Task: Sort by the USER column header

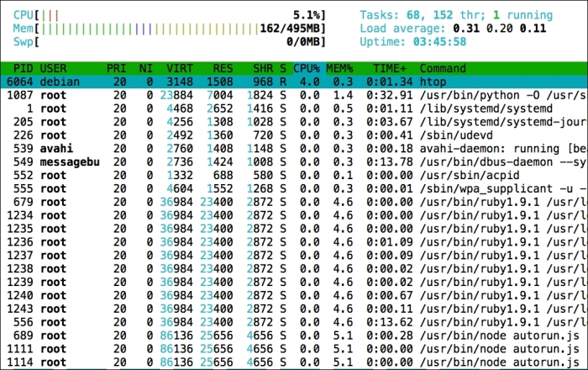Action: (53, 68)
